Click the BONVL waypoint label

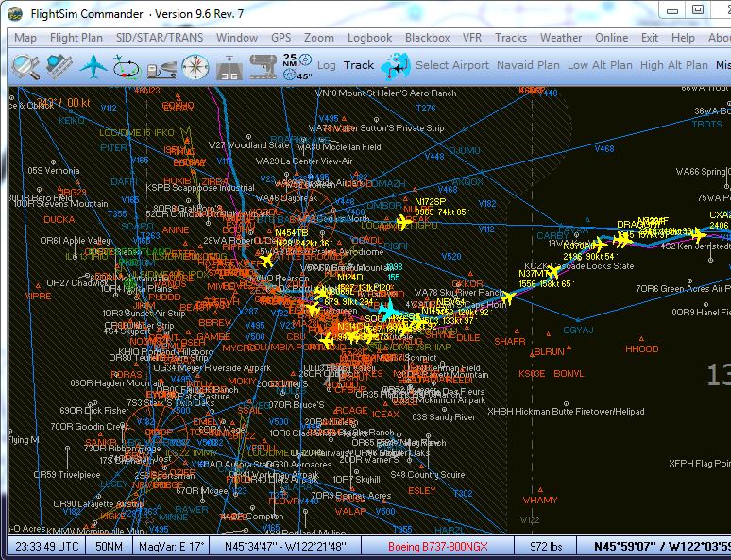[x=569, y=374]
